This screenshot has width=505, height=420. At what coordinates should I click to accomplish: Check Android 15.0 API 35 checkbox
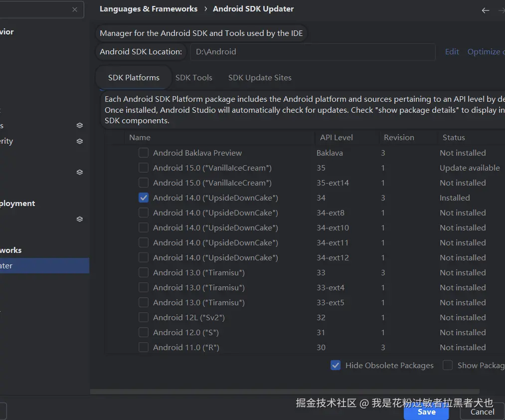[143, 168]
